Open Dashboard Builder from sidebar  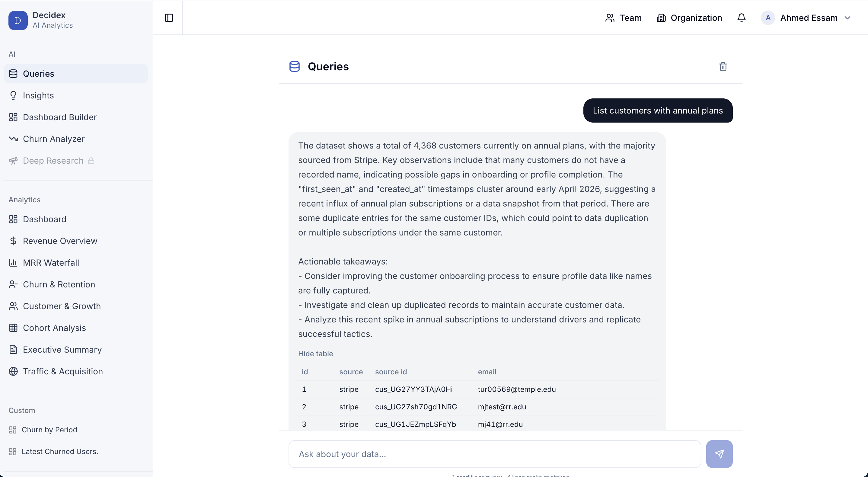60,117
